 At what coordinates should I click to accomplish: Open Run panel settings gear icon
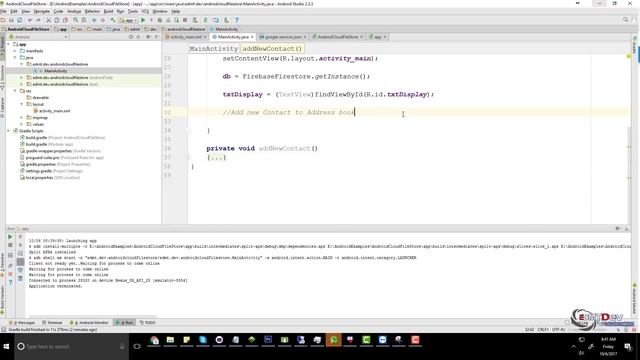click(x=618, y=229)
